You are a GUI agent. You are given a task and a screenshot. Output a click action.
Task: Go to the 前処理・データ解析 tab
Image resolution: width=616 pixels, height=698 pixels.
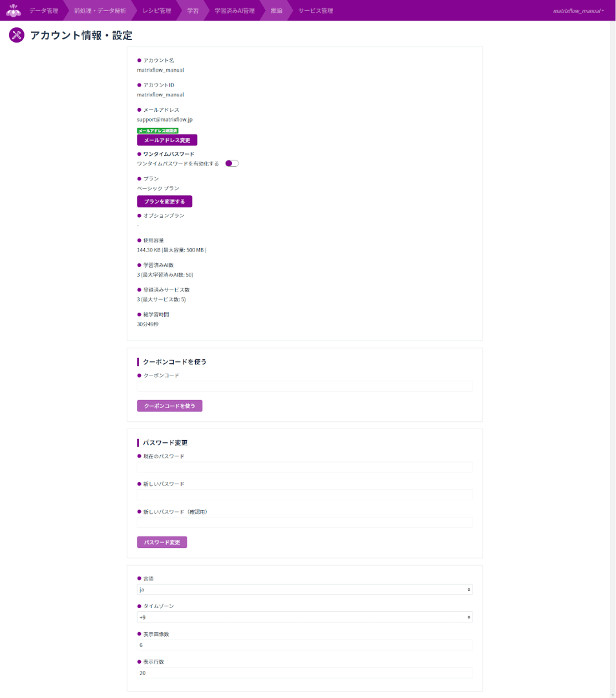tap(100, 11)
